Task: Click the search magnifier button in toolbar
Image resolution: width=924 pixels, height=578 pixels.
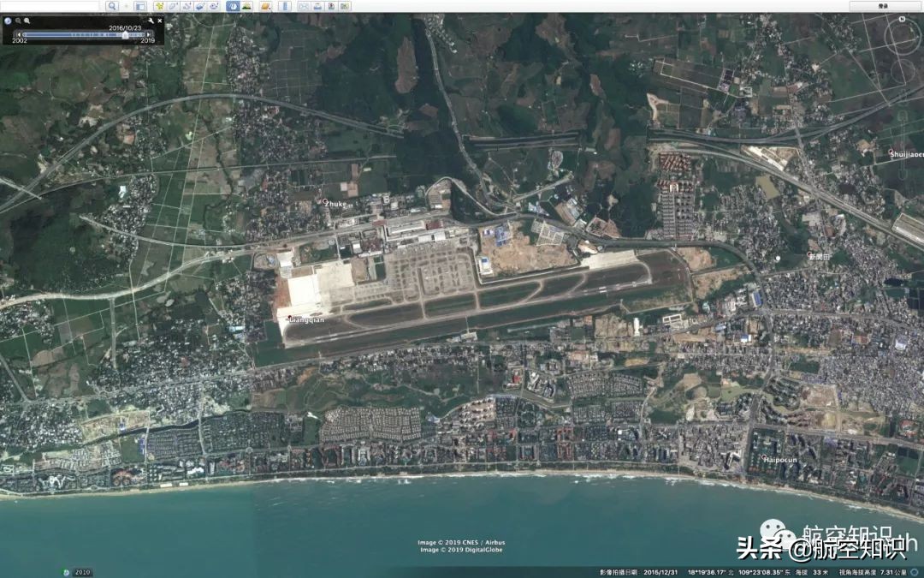Action: pos(112,6)
